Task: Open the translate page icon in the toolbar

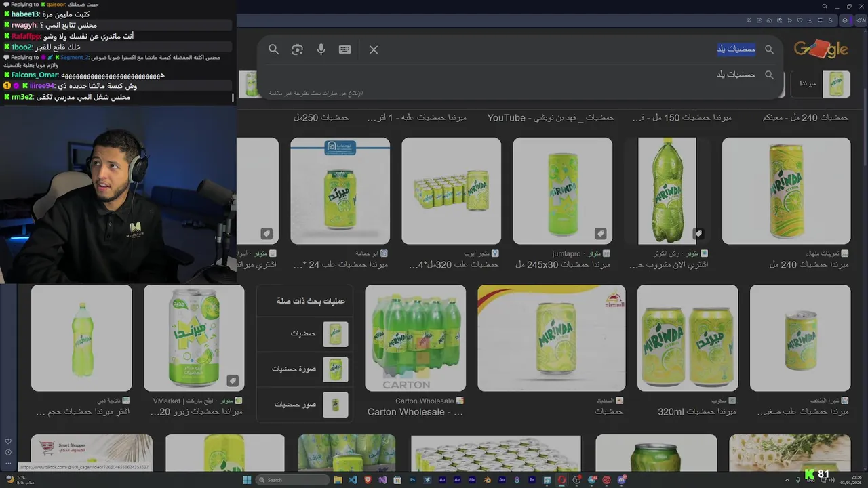Action: 779,21
